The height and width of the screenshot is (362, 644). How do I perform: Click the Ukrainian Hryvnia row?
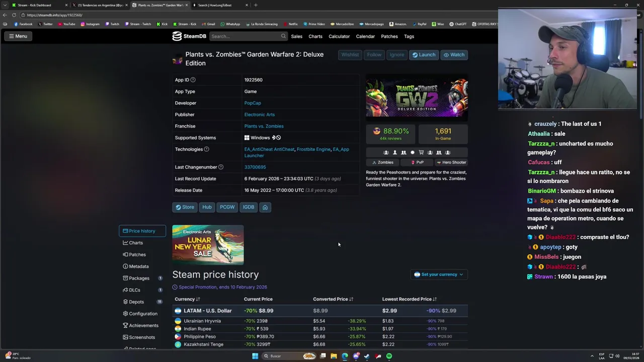[x=320, y=321]
